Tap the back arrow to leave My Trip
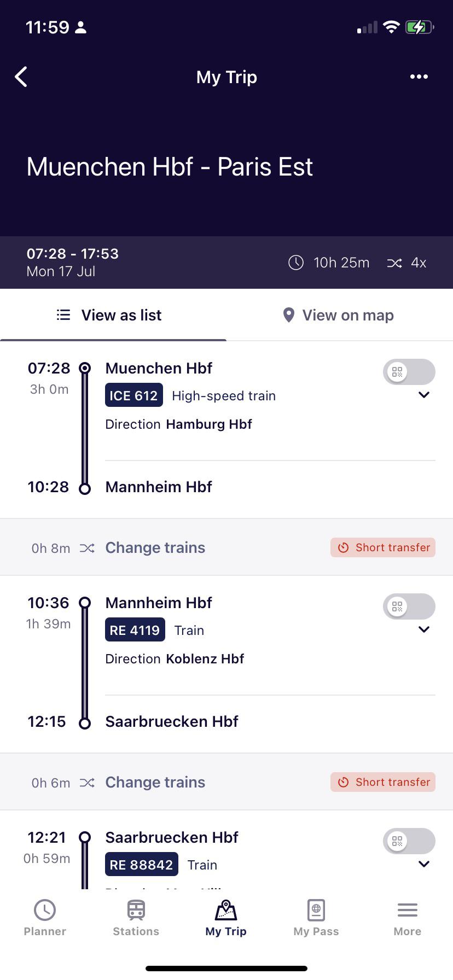Viewport: 453px width, 980px height. pyautogui.click(x=21, y=77)
